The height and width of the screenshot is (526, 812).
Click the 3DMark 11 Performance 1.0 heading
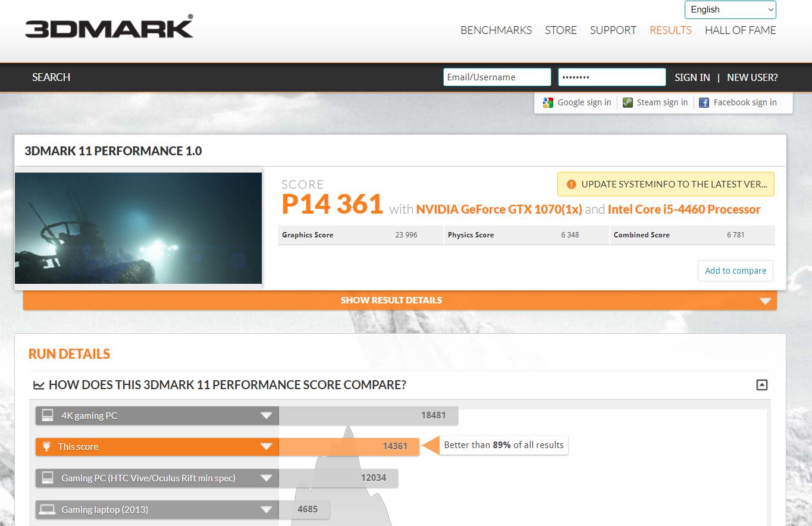[x=113, y=151]
